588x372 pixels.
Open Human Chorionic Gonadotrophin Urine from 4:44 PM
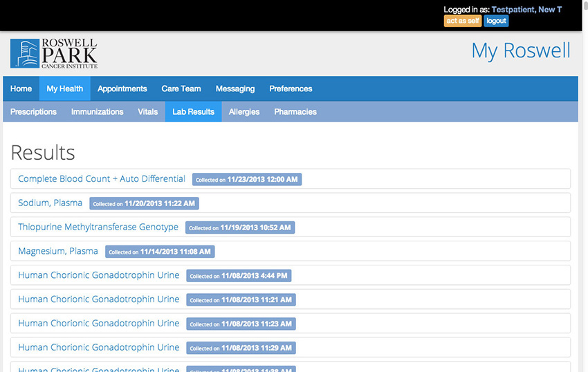pyautogui.click(x=99, y=275)
